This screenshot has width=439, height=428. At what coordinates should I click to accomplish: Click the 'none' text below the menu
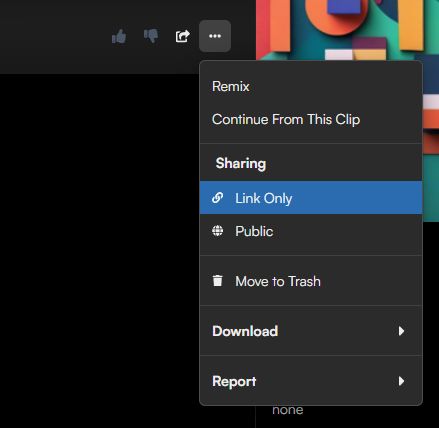[288, 410]
